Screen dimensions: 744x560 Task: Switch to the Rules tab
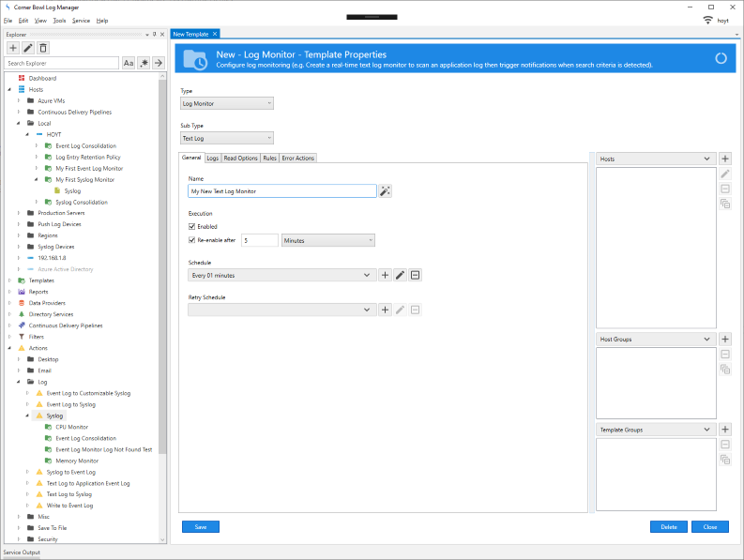269,158
